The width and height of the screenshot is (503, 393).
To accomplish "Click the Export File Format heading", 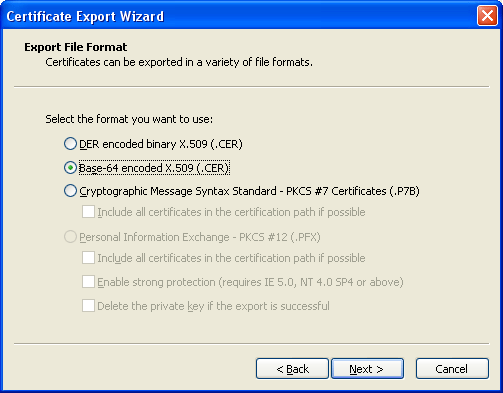I will [x=76, y=47].
